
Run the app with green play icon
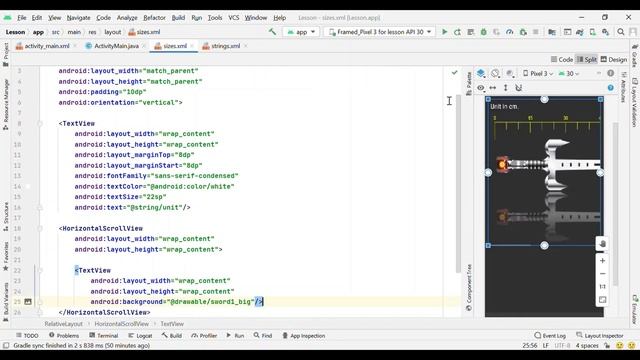pos(444,32)
